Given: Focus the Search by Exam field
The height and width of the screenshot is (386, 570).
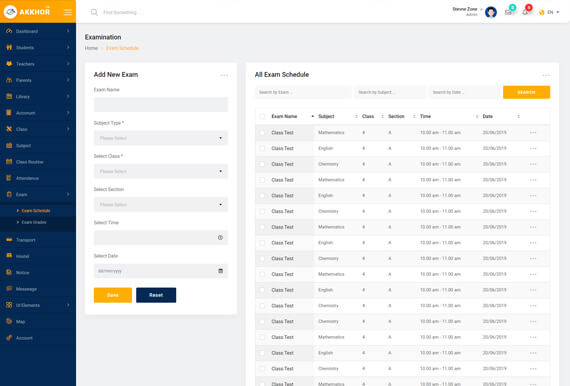Looking at the screenshot, I should (303, 92).
